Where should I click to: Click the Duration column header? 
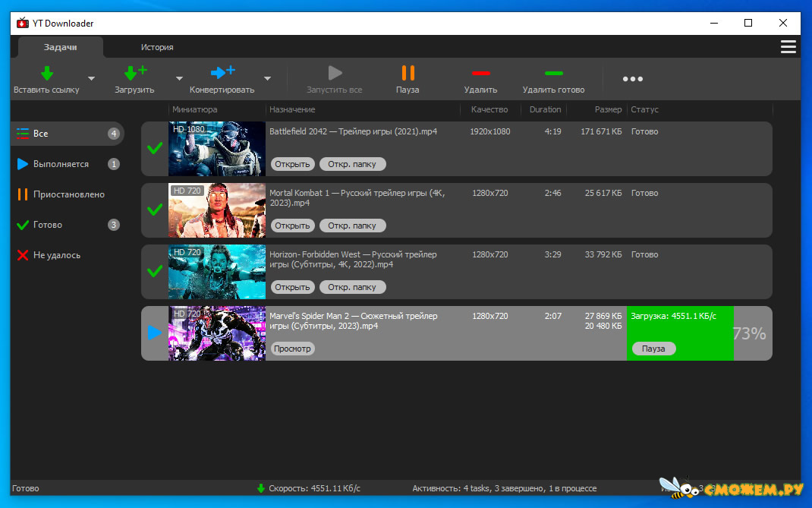546,110
